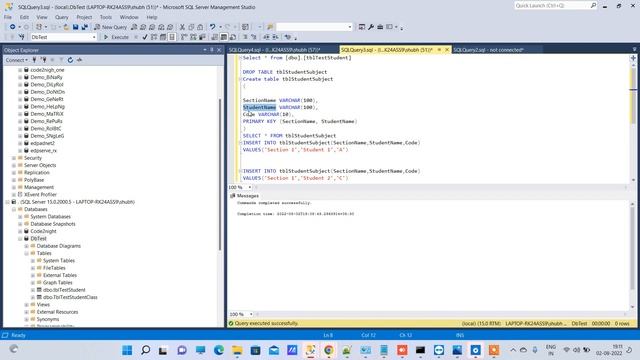
Task: Open the View menu
Action: coord(42,17)
